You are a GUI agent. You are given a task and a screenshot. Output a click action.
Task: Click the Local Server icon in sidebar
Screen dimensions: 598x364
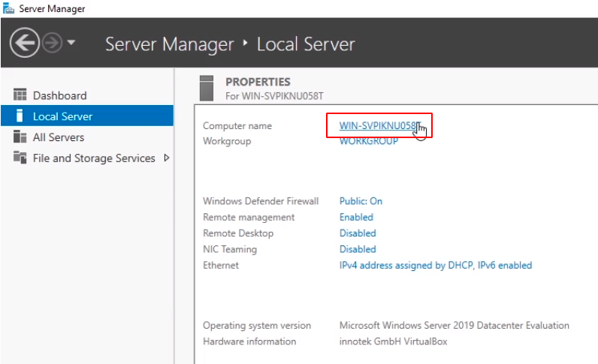tap(20, 116)
